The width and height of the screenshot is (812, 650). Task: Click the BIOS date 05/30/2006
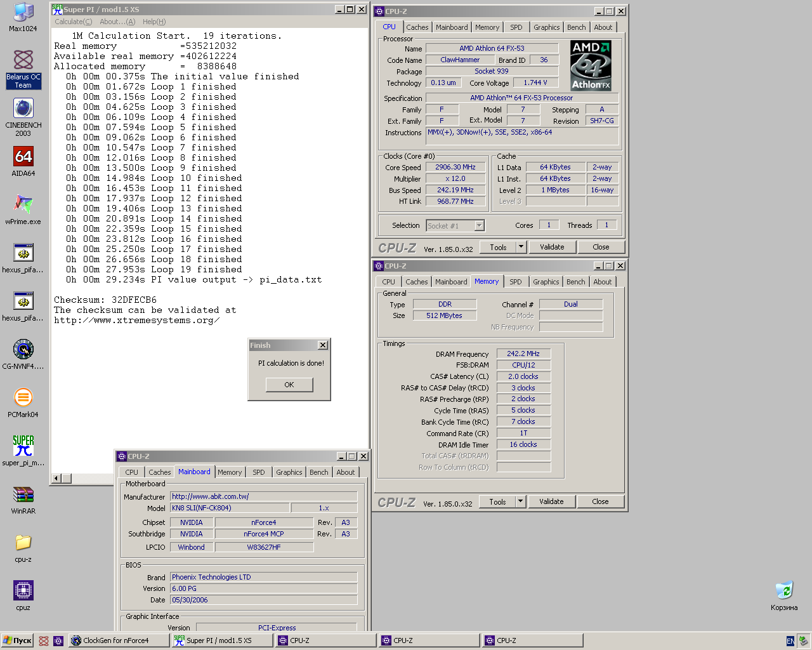point(263,600)
